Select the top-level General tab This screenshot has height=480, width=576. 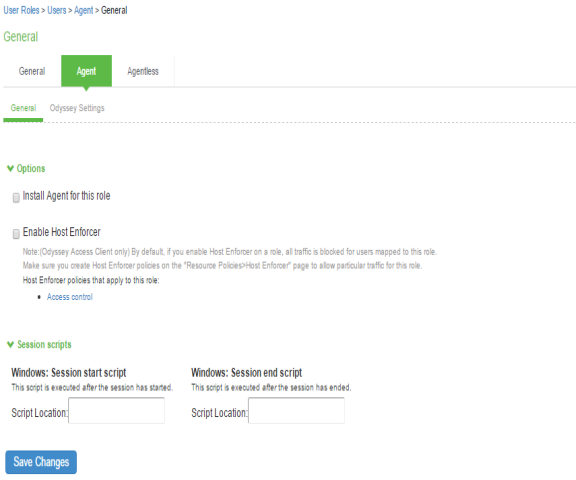tap(32, 71)
